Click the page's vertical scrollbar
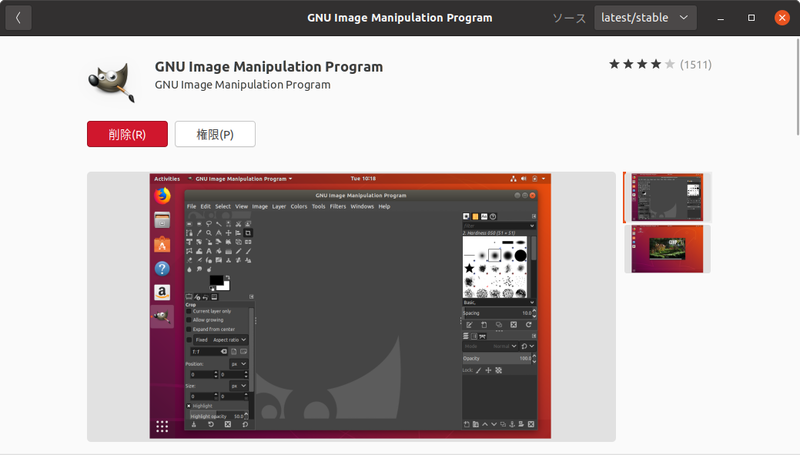Screen dimensions: 800x455 point(797,87)
